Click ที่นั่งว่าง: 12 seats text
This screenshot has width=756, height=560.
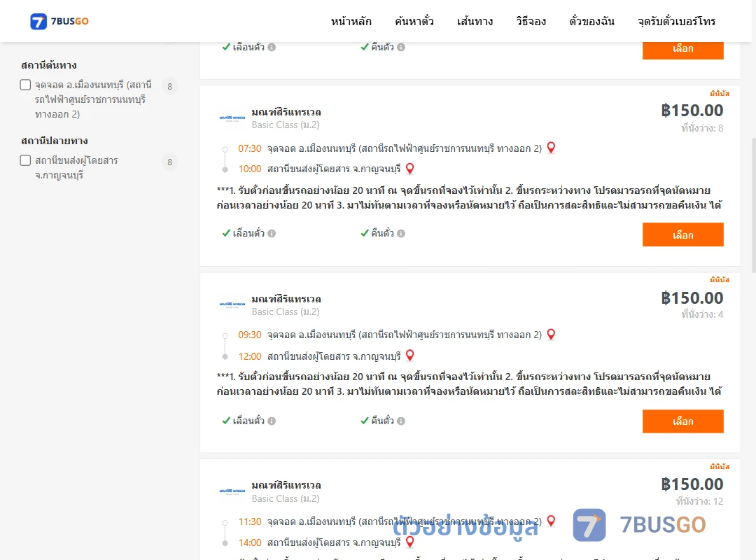[699, 501]
